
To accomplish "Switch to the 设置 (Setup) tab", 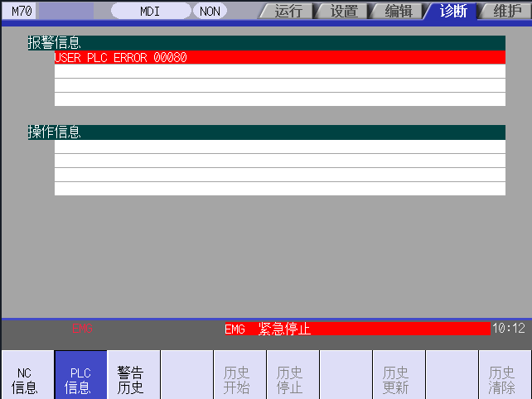I will 343,12.
